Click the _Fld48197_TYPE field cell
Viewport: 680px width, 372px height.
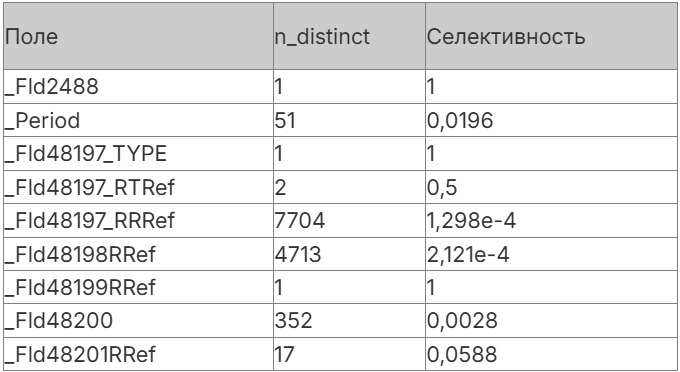(x=138, y=153)
